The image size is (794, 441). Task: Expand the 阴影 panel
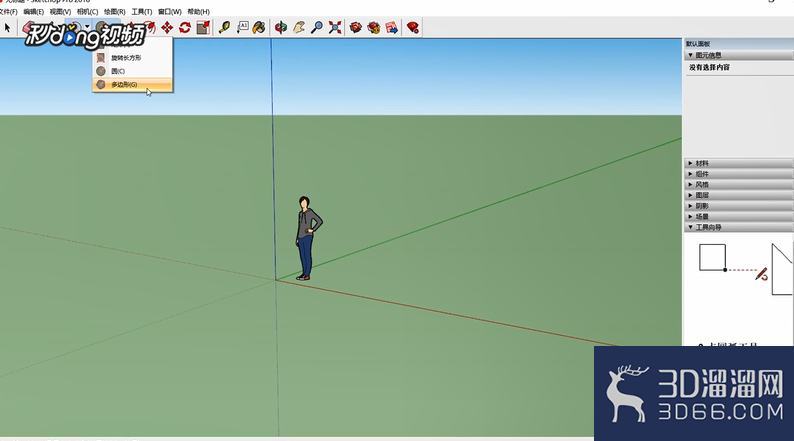pos(739,206)
